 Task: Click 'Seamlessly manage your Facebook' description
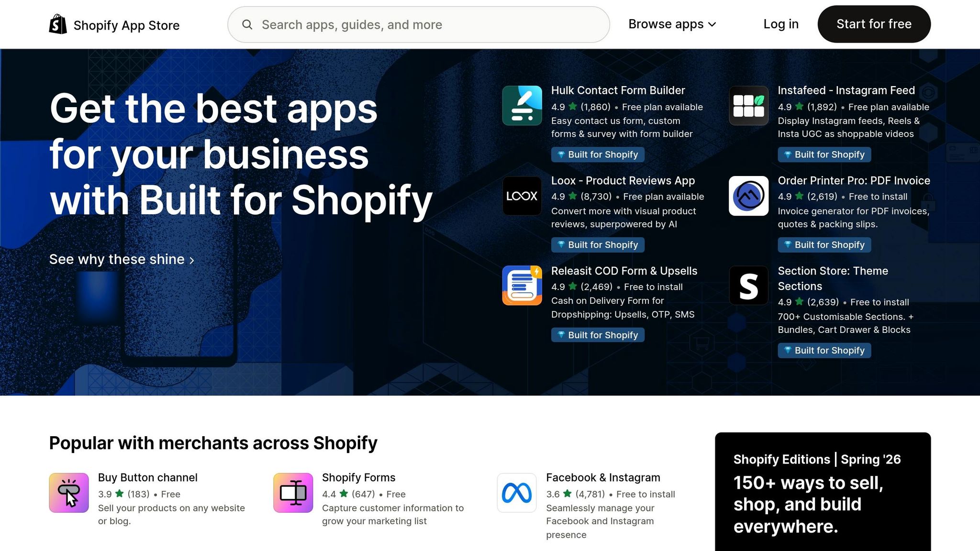point(600,521)
